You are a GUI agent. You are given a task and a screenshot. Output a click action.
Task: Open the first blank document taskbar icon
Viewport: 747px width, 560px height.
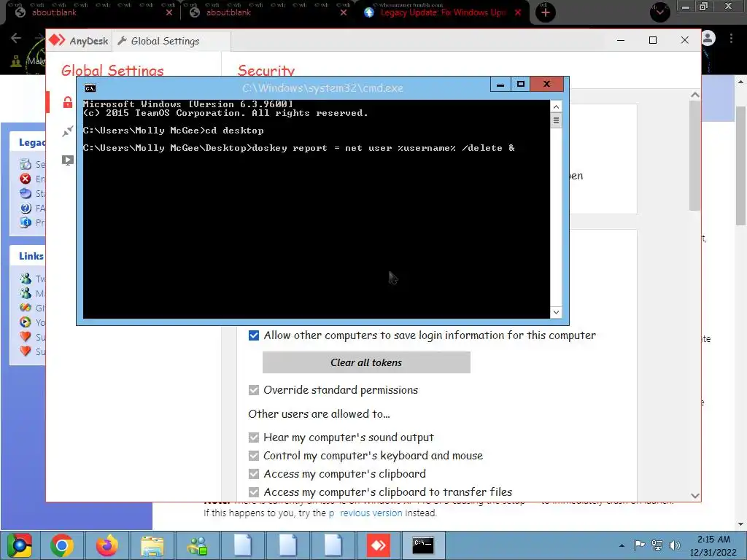(x=242, y=545)
